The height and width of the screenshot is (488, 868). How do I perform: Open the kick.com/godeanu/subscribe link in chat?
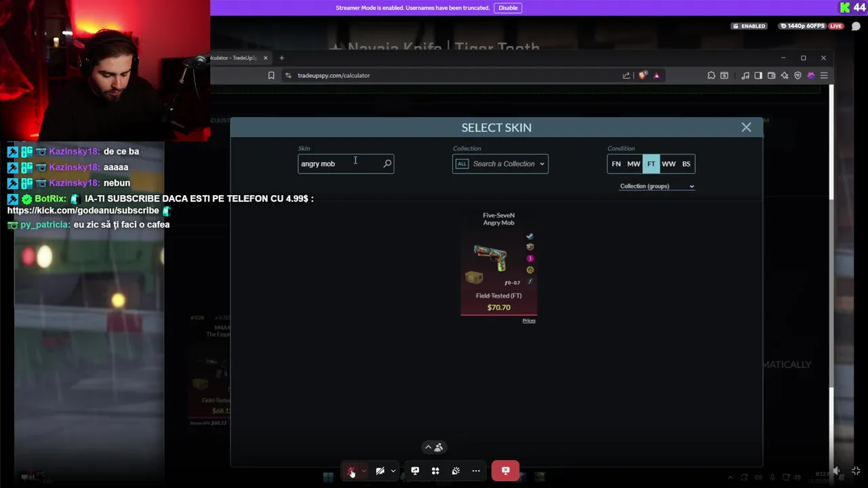tap(83, 211)
